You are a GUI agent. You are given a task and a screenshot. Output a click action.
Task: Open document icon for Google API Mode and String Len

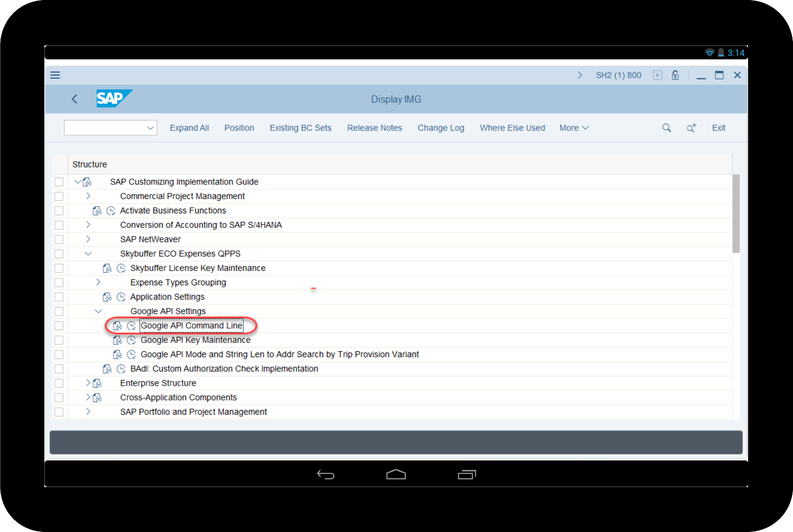[x=117, y=354]
